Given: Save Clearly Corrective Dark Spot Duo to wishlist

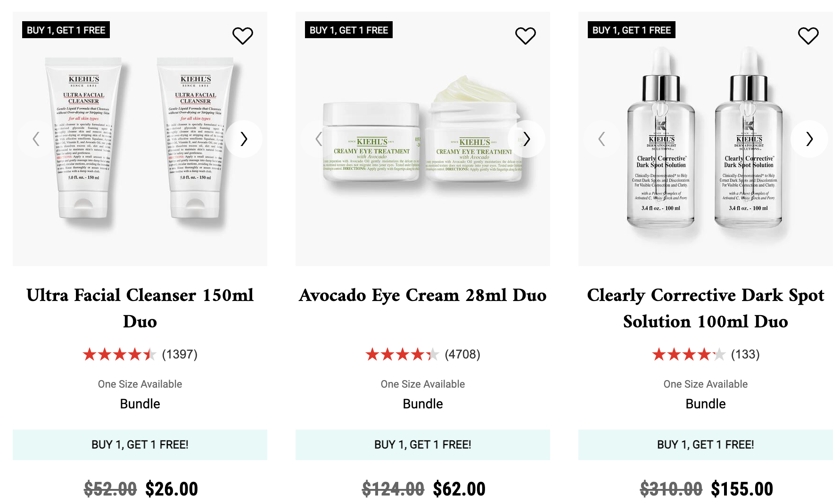Looking at the screenshot, I should coord(808,36).
